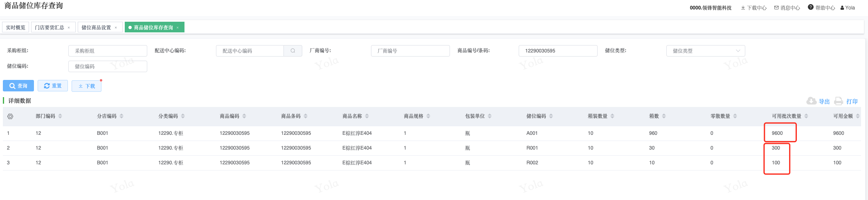Sort by 可用批次数量 column

[806, 116]
